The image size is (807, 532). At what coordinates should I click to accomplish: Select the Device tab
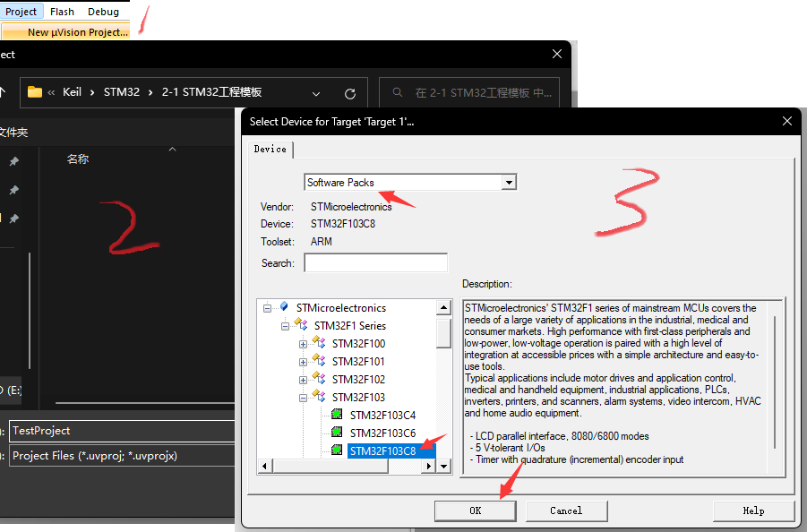coord(270,149)
